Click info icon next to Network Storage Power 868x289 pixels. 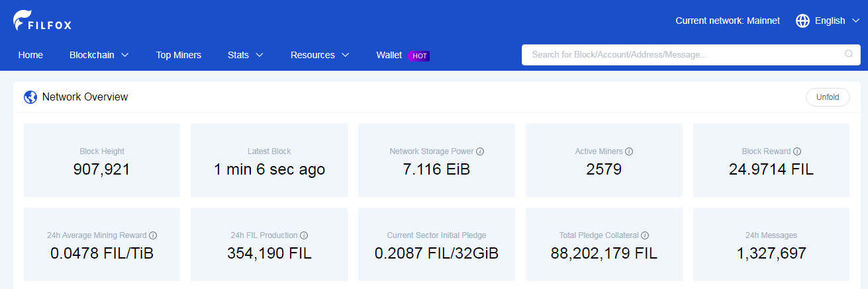(480, 151)
